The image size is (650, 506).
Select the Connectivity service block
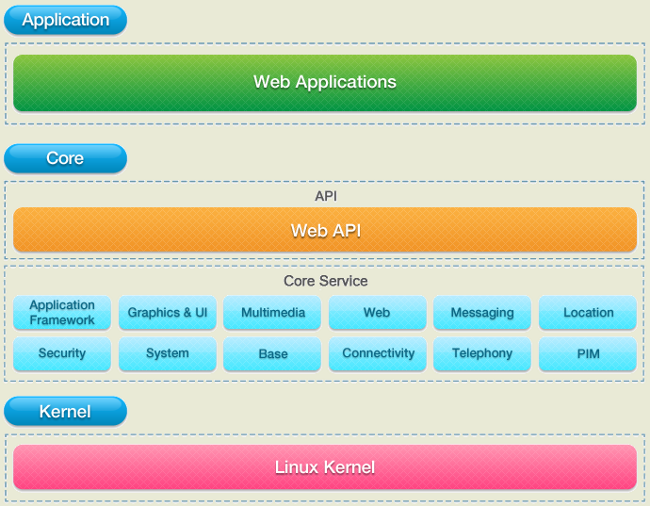tap(378, 353)
